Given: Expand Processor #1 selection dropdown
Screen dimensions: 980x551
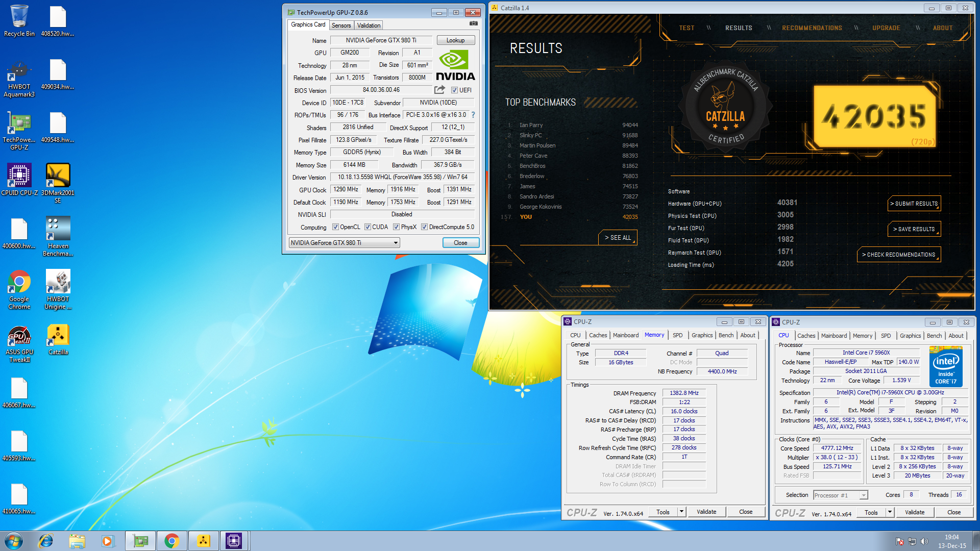Looking at the screenshot, I should (863, 495).
